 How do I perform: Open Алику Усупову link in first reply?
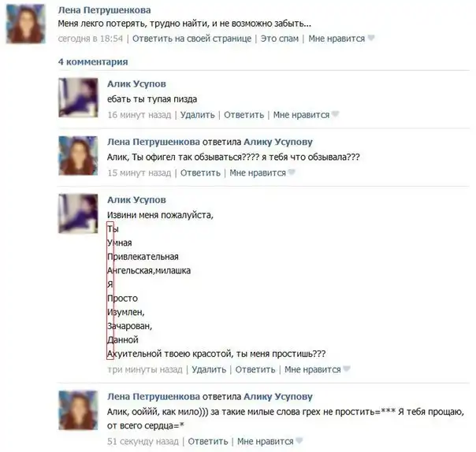coord(278,142)
